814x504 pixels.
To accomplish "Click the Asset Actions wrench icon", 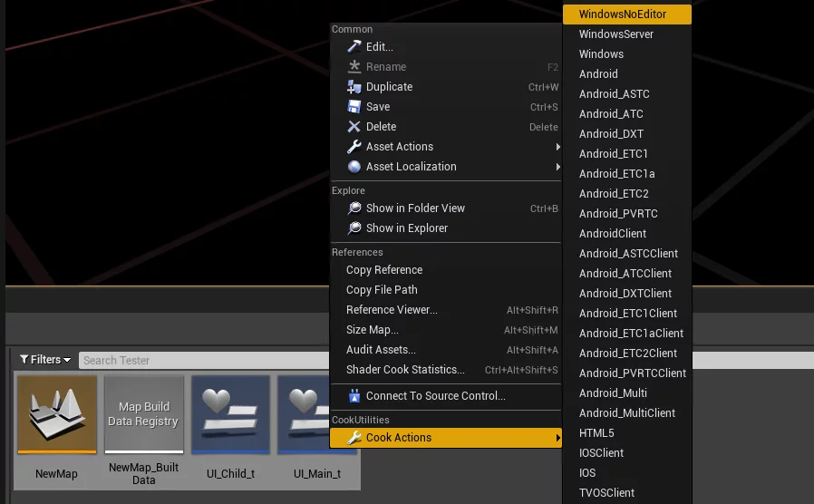I will coord(354,147).
